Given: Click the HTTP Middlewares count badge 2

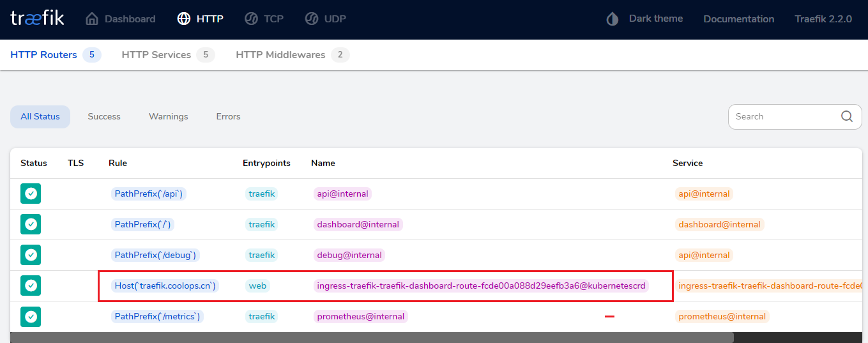Looking at the screenshot, I should click(340, 55).
